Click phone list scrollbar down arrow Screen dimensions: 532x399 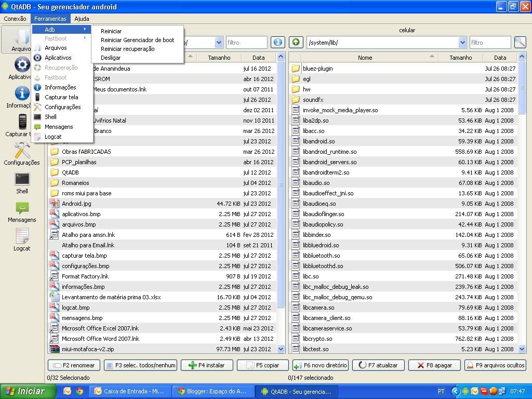pos(522,349)
